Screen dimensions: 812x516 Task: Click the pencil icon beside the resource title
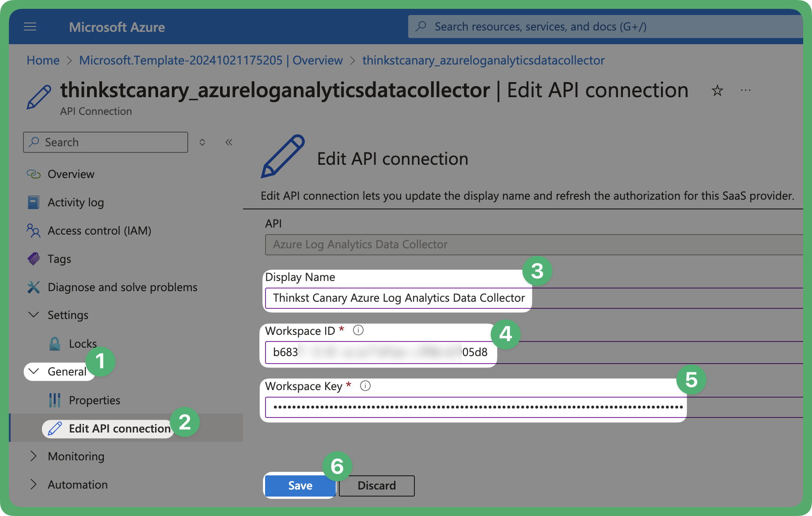[x=39, y=97]
